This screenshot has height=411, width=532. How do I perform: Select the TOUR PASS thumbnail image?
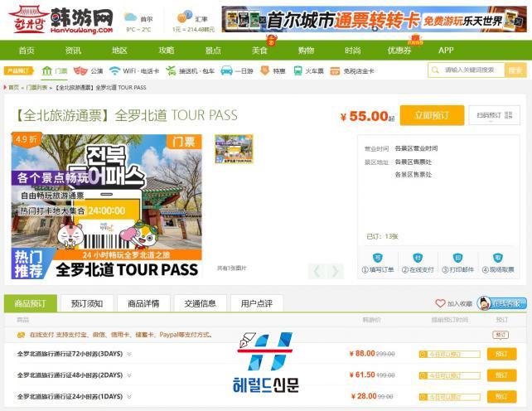234,149
